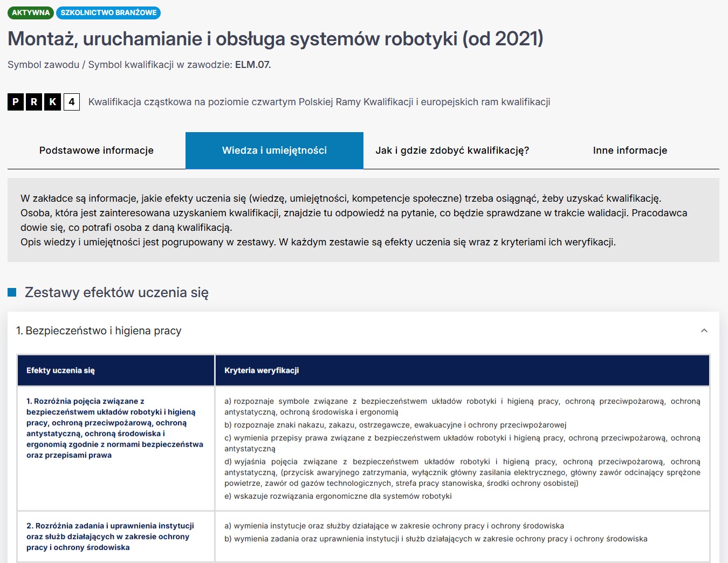
Task: Collapse section using the chevron up arrow
Action: coord(704,331)
